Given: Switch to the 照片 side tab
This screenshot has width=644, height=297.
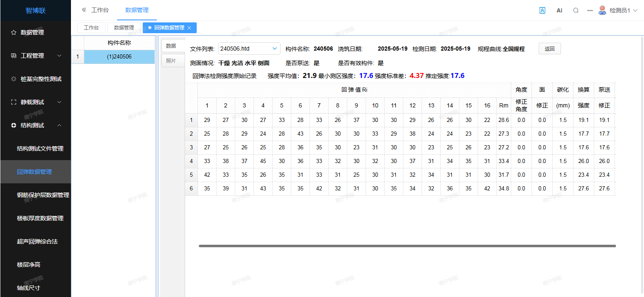Looking at the screenshot, I should [x=171, y=61].
